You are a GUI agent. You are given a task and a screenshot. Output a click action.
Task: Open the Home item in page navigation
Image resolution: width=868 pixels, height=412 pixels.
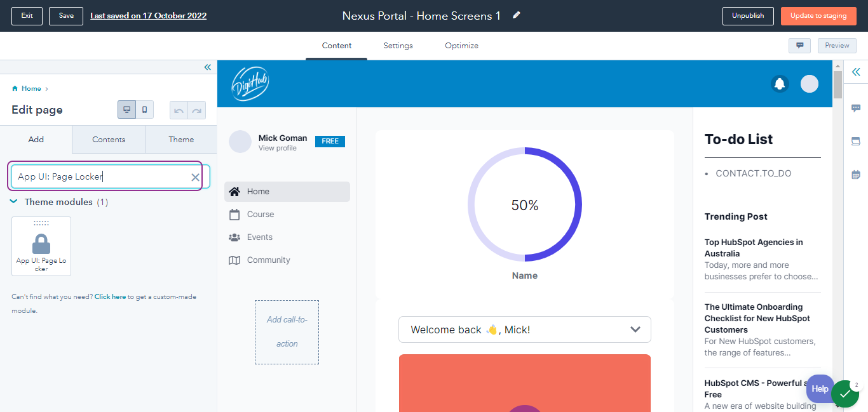click(287, 192)
